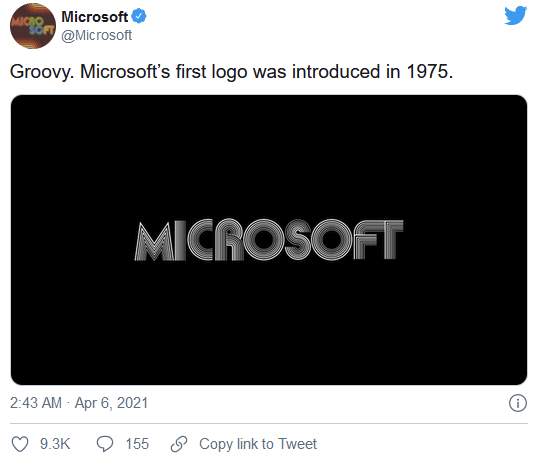Click the Microsoft display name

pos(95,17)
